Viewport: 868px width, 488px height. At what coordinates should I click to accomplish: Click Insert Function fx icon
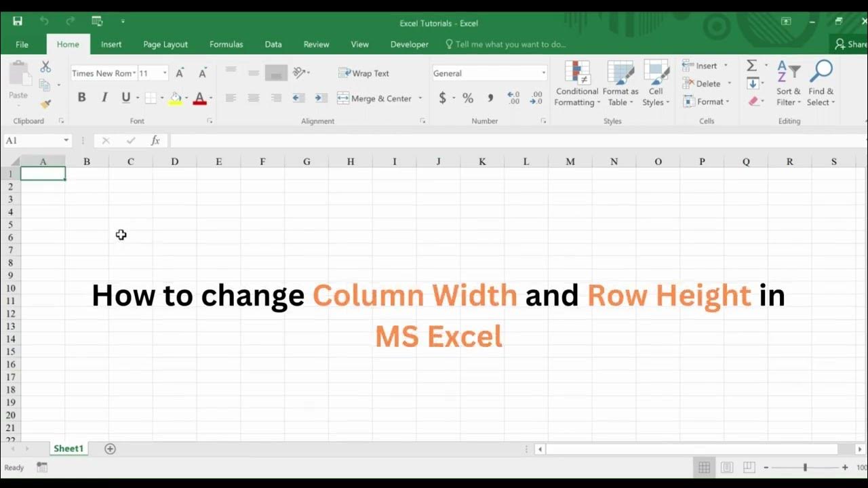[x=155, y=140]
